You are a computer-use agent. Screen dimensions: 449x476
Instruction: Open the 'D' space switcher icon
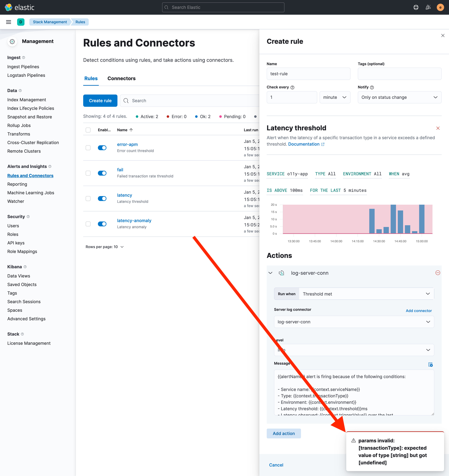coord(21,22)
